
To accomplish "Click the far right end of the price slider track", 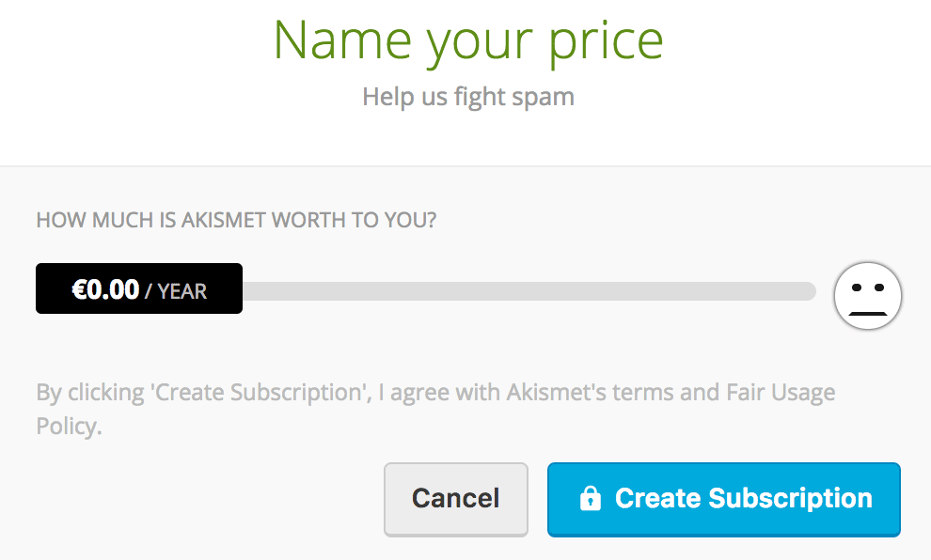I will pos(811,291).
